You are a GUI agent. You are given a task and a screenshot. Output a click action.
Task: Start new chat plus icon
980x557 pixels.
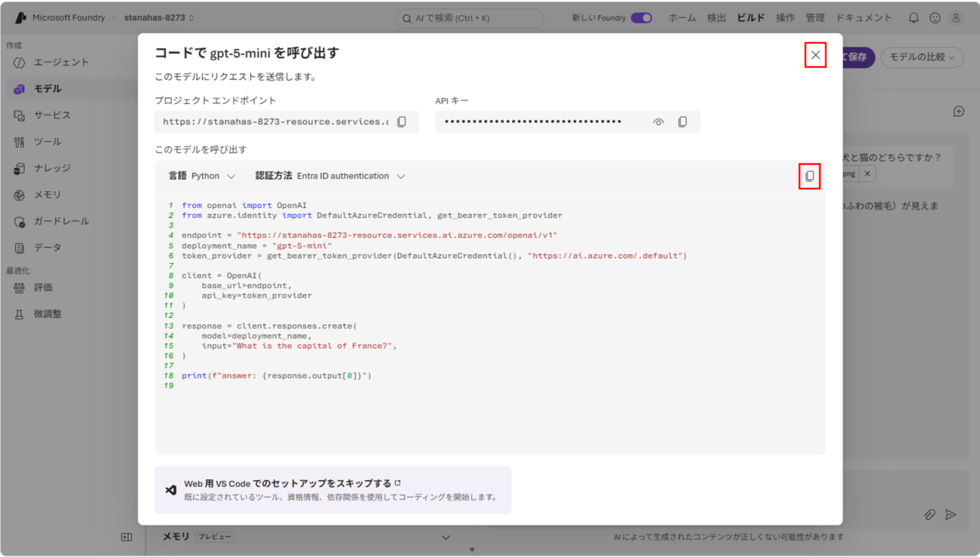[x=958, y=112]
